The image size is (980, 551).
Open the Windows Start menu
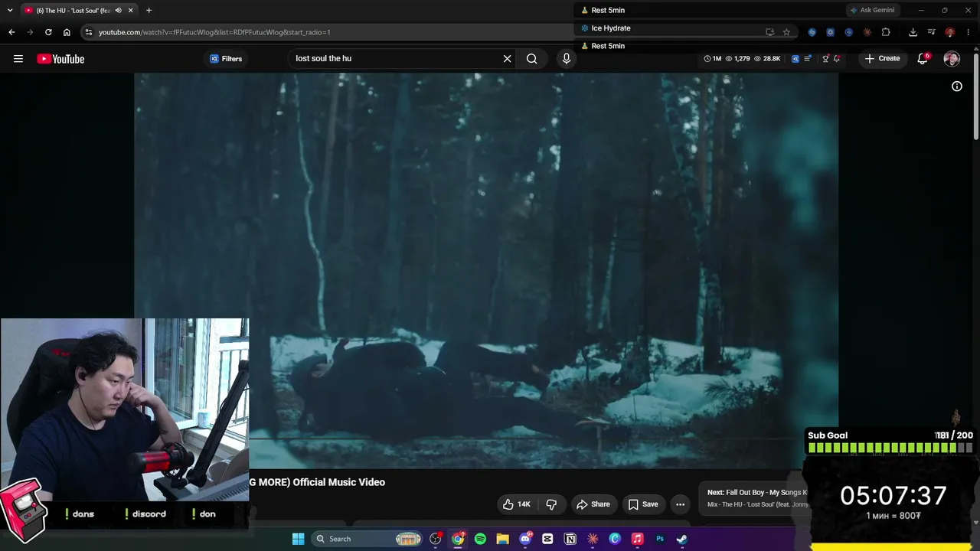coord(298,539)
